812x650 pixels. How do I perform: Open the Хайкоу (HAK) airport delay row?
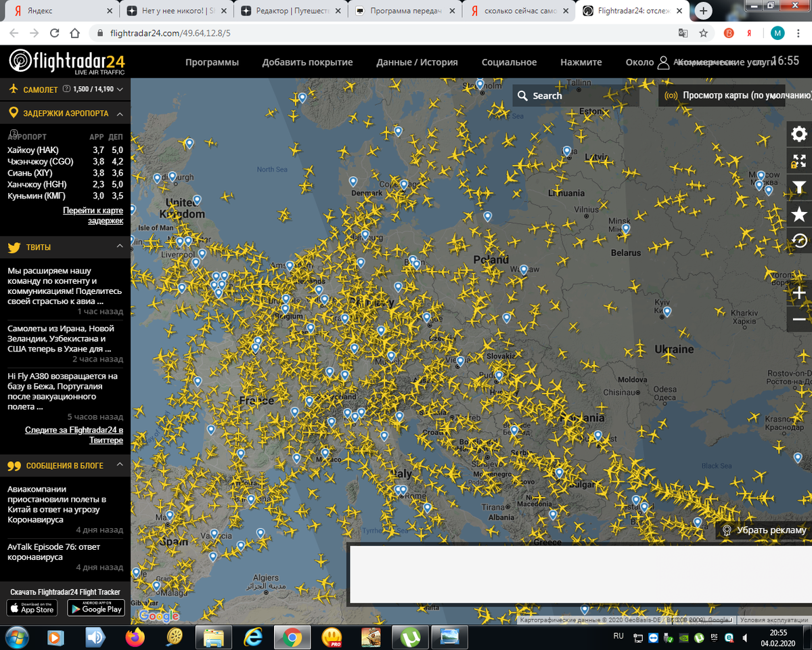pyautogui.click(x=65, y=150)
